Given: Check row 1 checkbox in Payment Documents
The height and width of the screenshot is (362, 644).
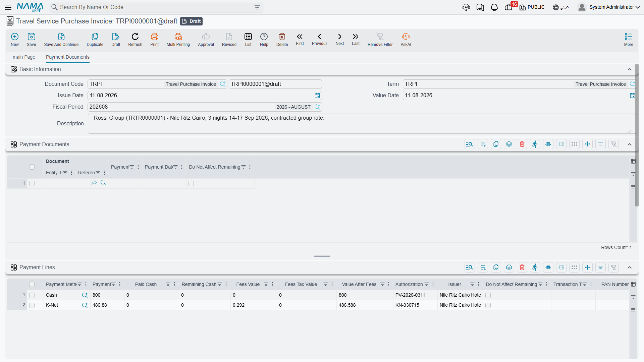Looking at the screenshot, I should pos(32,183).
